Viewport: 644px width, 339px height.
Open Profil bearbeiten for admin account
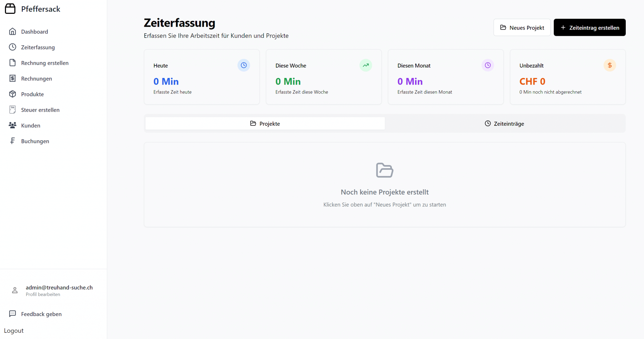(x=43, y=294)
